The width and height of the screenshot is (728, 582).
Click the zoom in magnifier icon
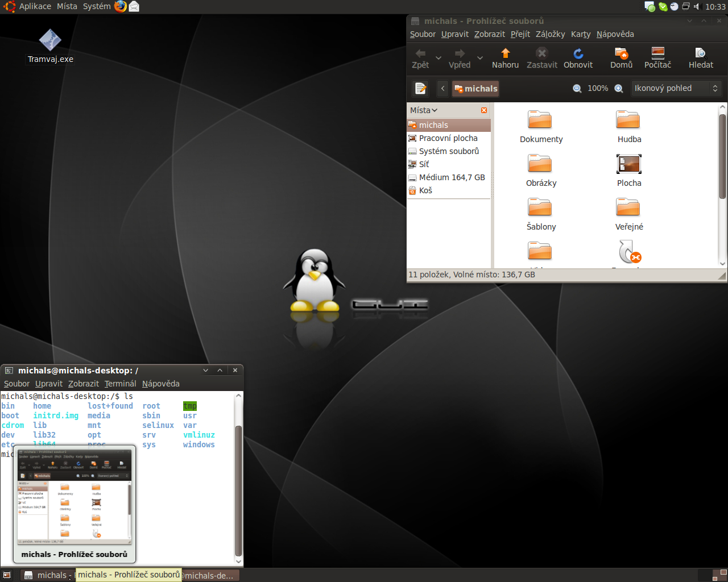[x=619, y=88]
